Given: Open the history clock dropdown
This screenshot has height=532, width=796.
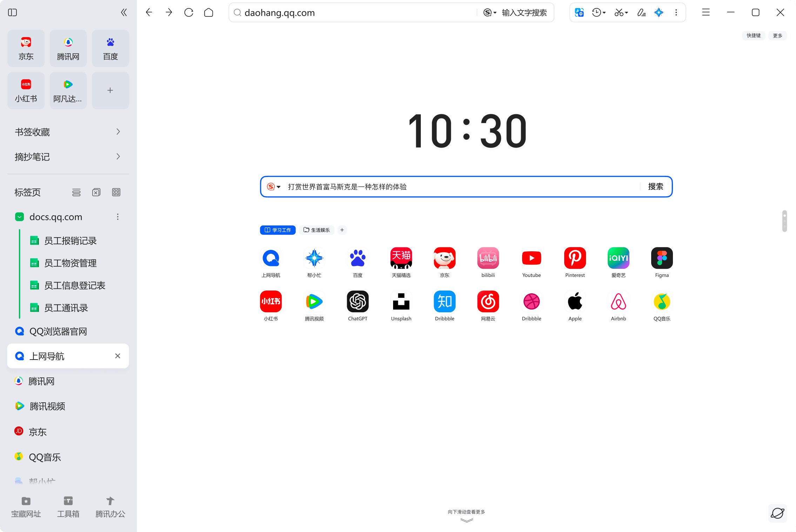Looking at the screenshot, I should (599, 13).
